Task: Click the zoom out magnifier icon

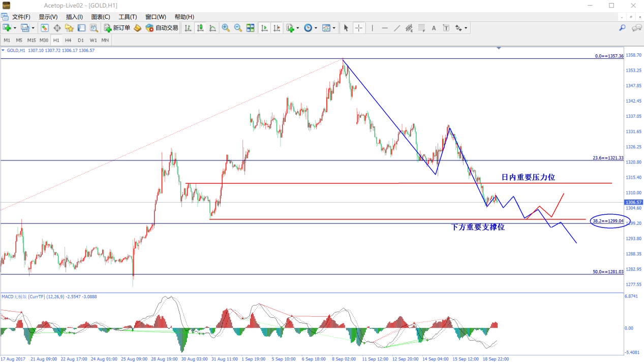Action: tap(238, 28)
